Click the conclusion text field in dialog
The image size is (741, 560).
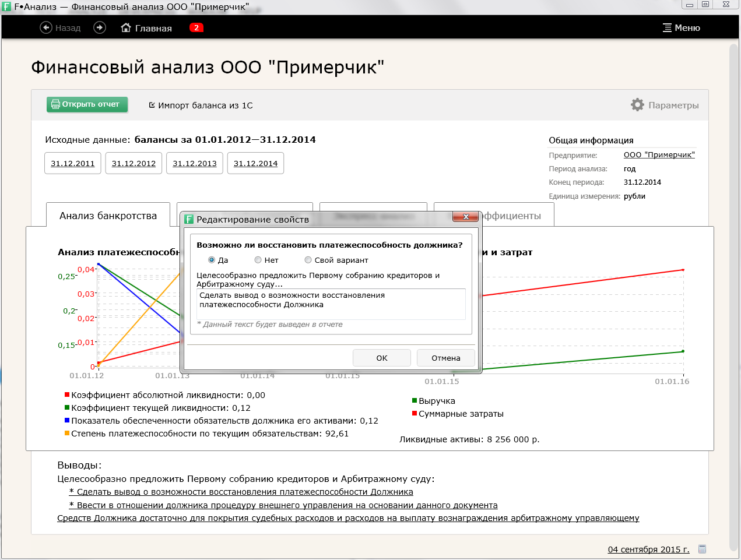331,304
